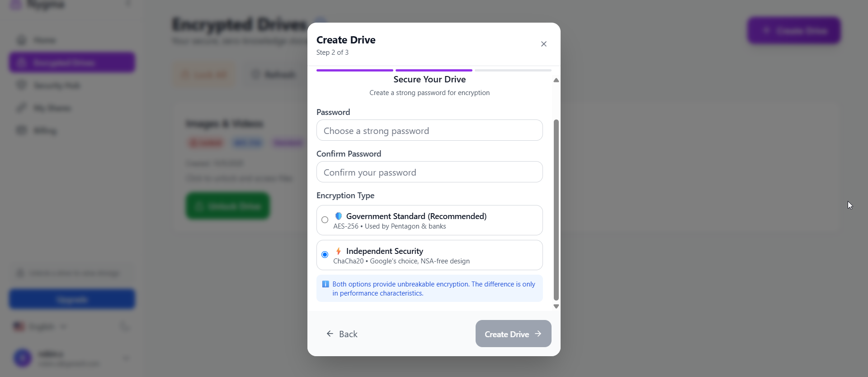Click the blue shield icon
Viewport: 868px width, 377px height.
(x=339, y=216)
